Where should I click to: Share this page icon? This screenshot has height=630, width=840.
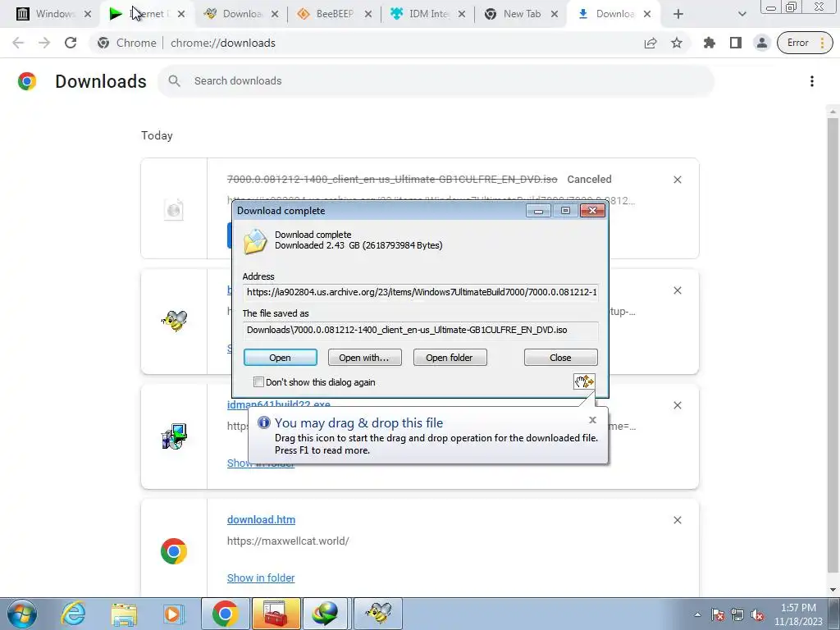pyautogui.click(x=651, y=43)
